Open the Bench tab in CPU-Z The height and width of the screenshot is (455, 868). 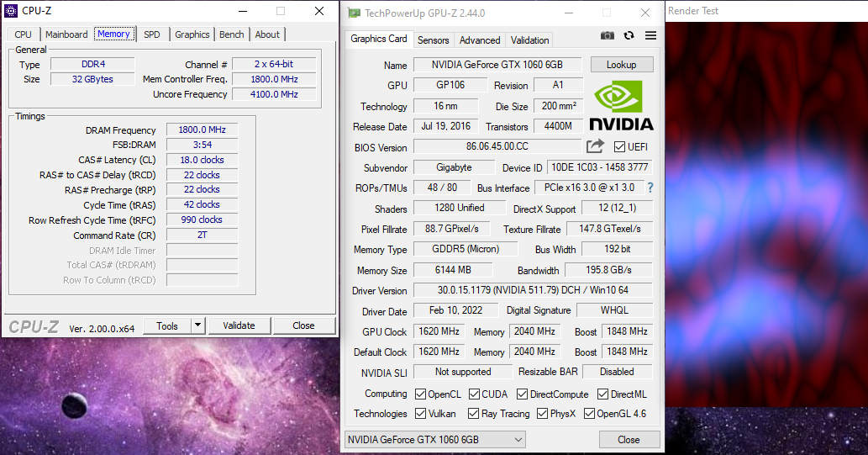pyautogui.click(x=231, y=34)
